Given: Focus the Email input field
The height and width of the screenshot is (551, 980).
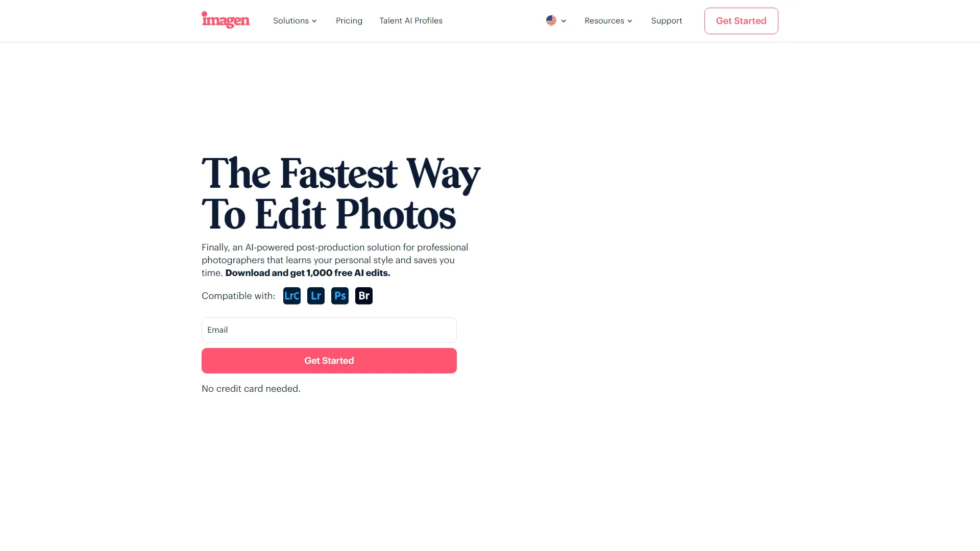Looking at the screenshot, I should point(329,330).
